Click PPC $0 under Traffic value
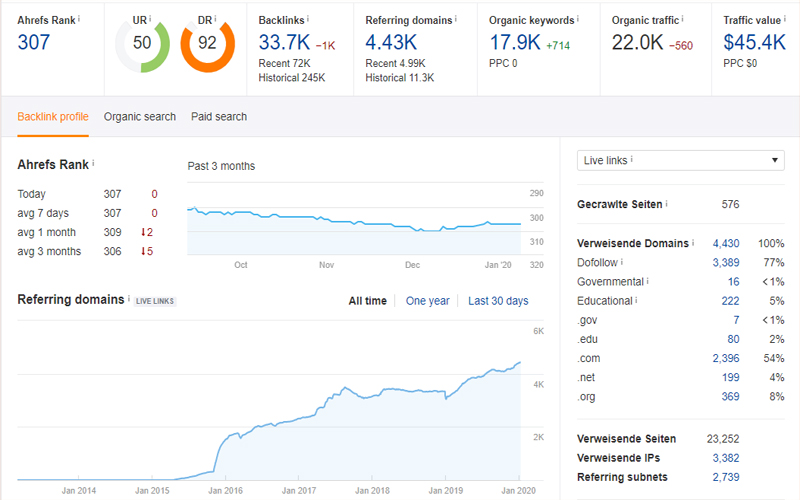 coord(740,63)
